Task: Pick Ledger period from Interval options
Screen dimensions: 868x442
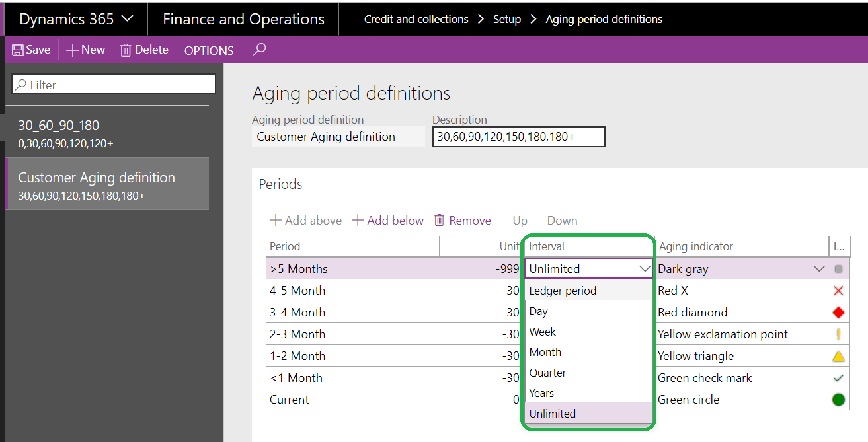Action: (x=563, y=291)
